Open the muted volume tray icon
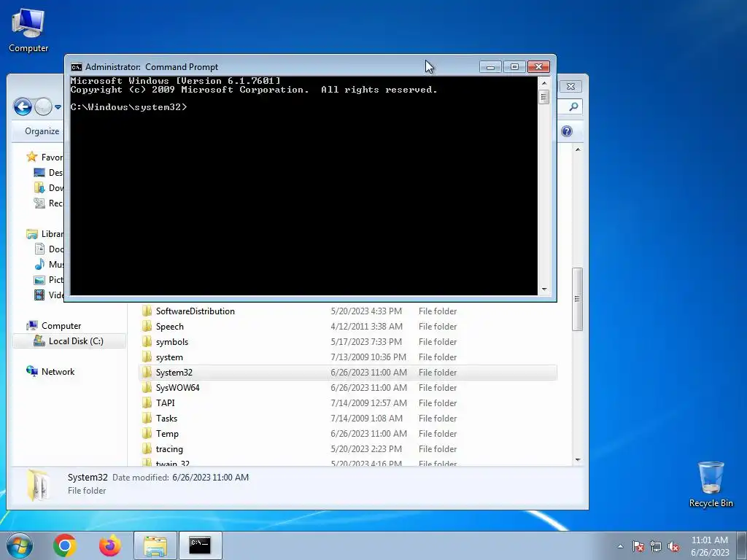 point(673,547)
